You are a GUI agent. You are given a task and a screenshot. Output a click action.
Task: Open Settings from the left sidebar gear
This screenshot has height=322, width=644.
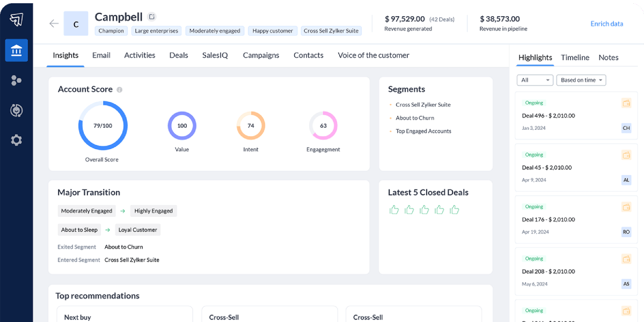click(16, 140)
